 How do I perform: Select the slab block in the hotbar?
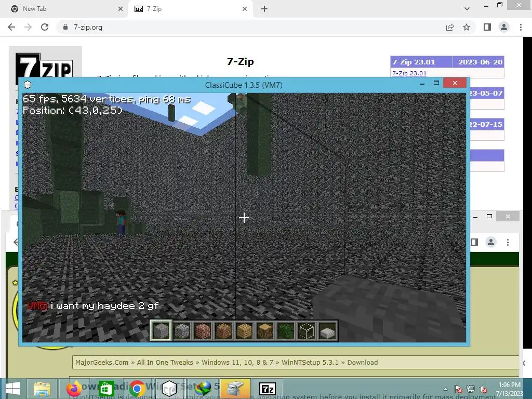point(327,331)
